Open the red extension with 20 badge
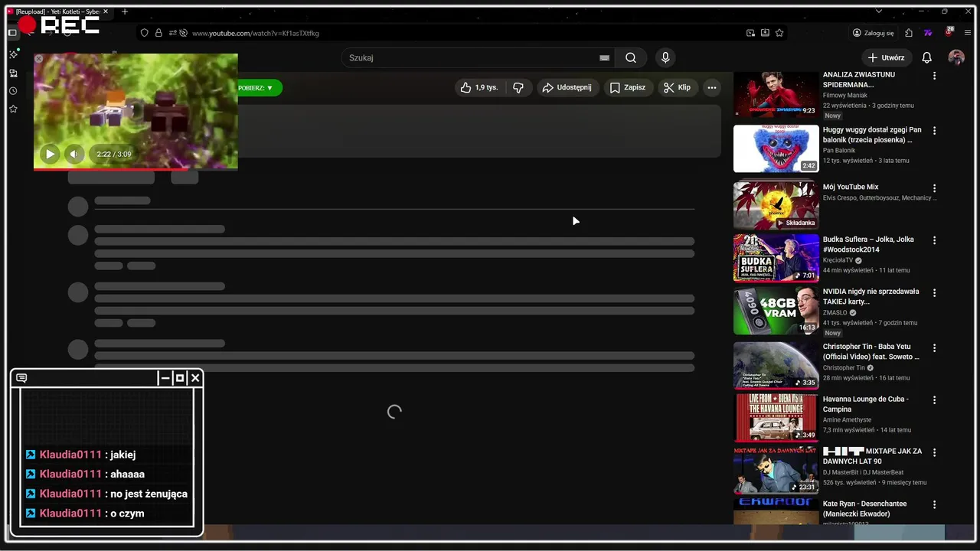 coord(949,32)
